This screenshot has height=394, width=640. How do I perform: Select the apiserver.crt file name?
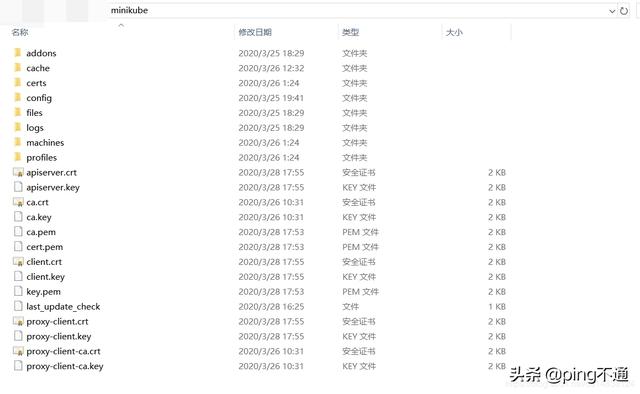point(51,173)
